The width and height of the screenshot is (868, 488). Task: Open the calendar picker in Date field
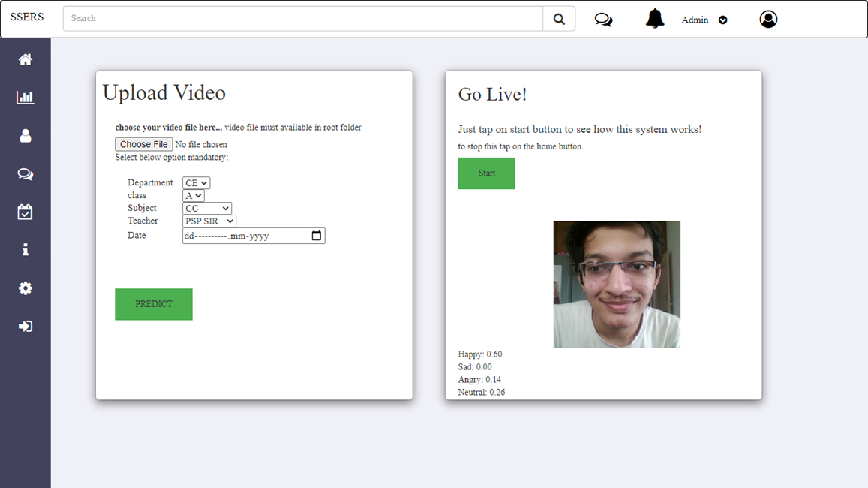point(316,236)
